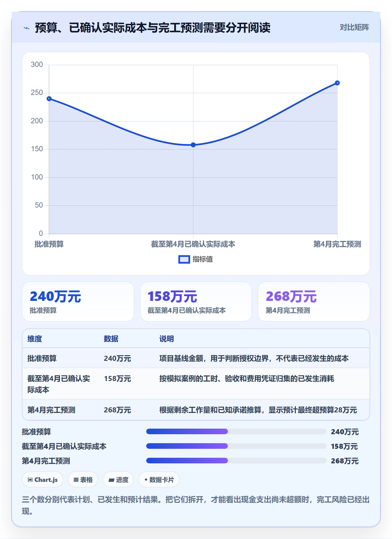This screenshot has height=539, width=392.
Task: Select the heading "预算、已确认实际成本与完工预测需要分开阅读"
Action: (153, 28)
